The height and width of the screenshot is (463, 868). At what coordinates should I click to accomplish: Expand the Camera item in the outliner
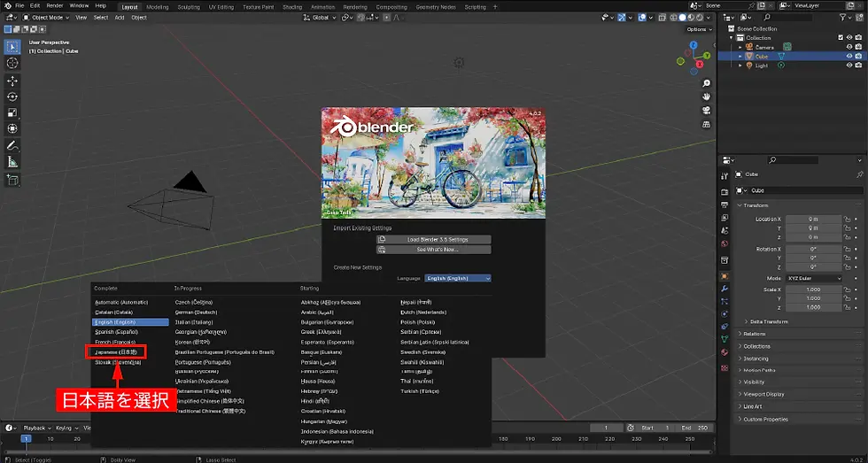[740, 47]
